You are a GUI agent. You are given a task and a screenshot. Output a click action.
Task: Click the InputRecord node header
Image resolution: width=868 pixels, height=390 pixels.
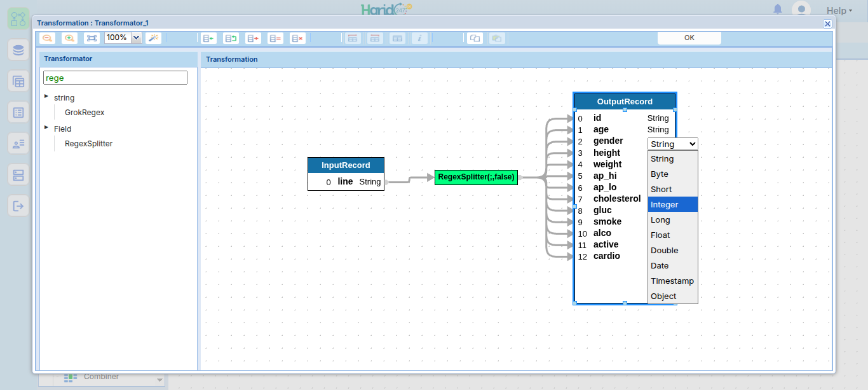(346, 165)
